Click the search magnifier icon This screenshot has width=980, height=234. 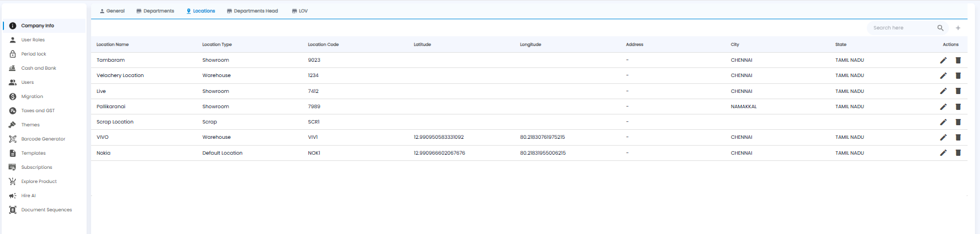coord(940,28)
